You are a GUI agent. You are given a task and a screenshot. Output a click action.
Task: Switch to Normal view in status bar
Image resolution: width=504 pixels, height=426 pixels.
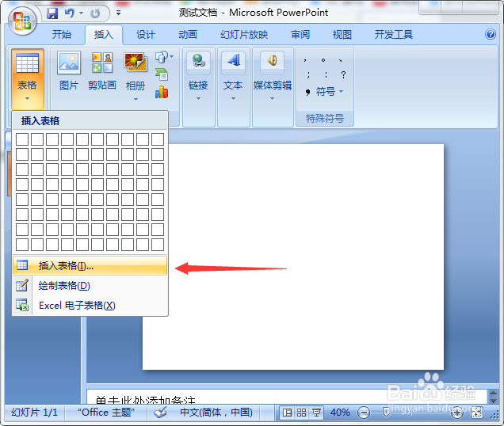point(287,413)
